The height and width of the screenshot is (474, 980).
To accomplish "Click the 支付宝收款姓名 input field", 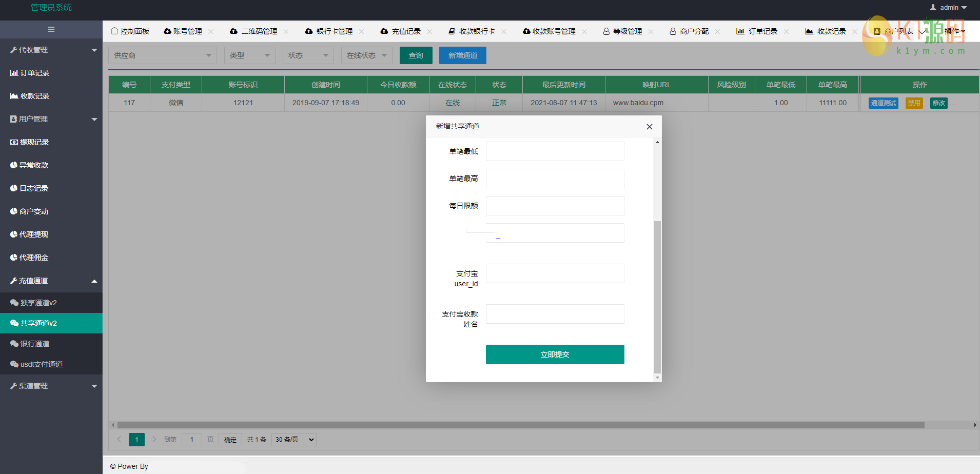I will tap(555, 314).
